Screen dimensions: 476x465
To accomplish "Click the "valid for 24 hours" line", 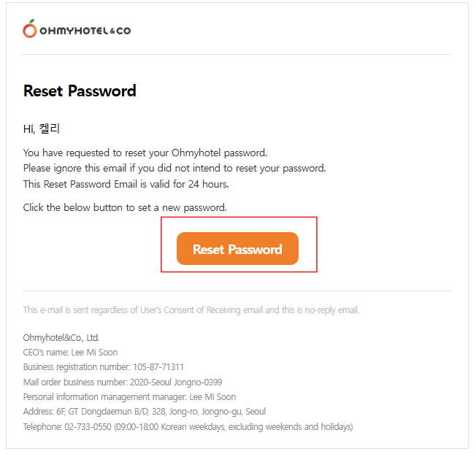I will click(x=126, y=183).
